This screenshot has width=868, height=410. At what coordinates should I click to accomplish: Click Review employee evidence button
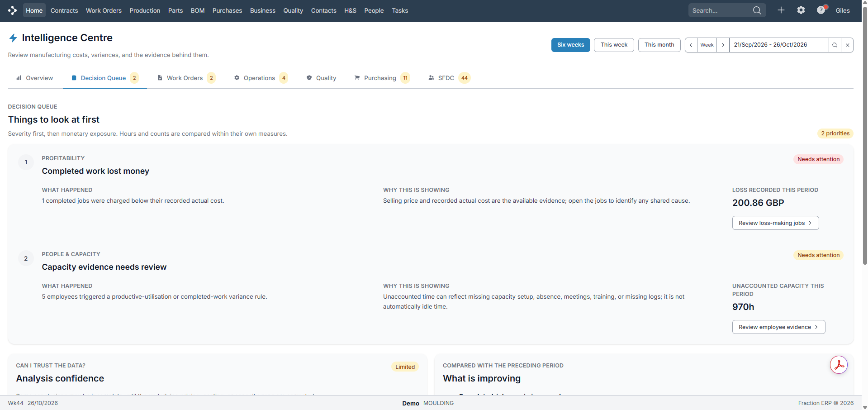coord(778,327)
